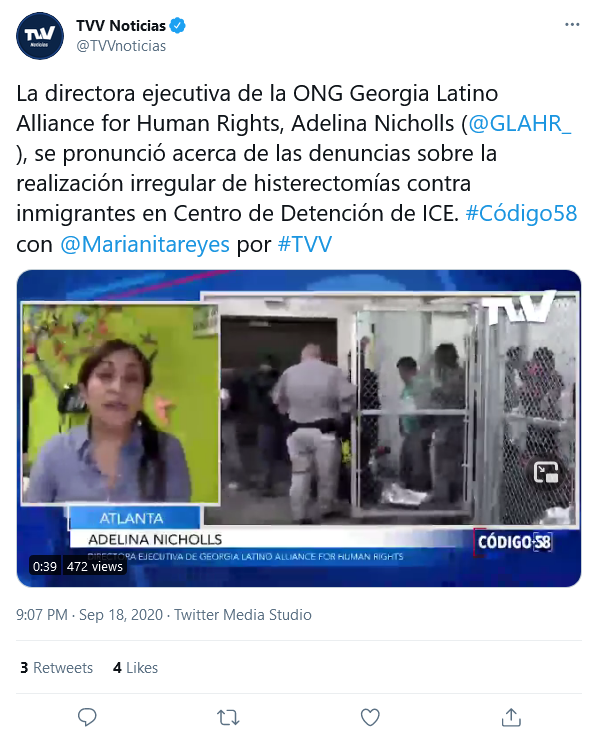
Task: Open the three-dot more options menu
Action: [x=572, y=25]
